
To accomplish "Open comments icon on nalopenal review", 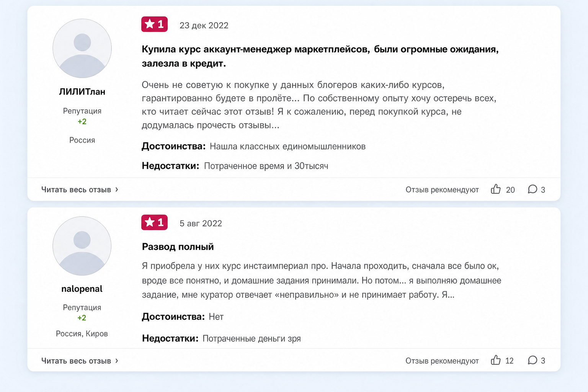I will coord(532,360).
